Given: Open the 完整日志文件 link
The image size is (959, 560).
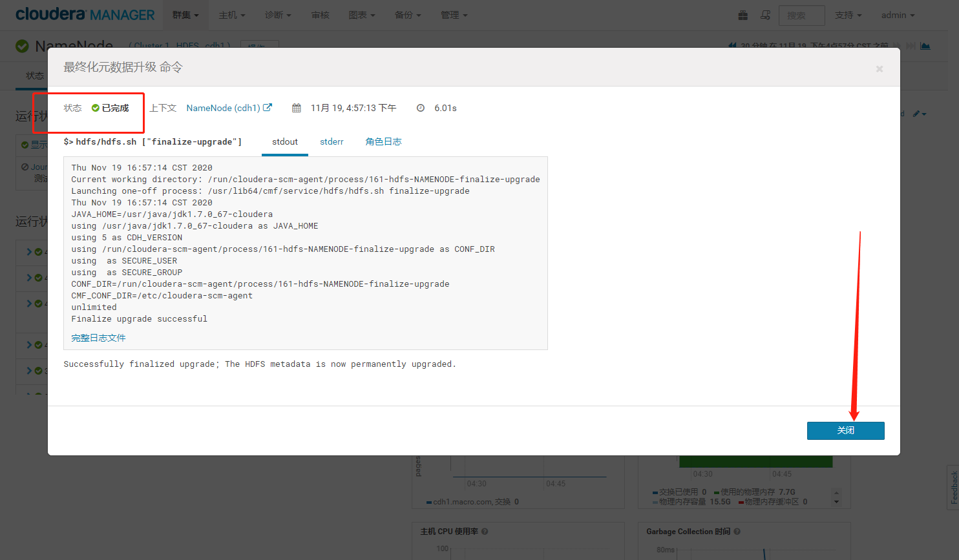Looking at the screenshot, I should (x=98, y=338).
